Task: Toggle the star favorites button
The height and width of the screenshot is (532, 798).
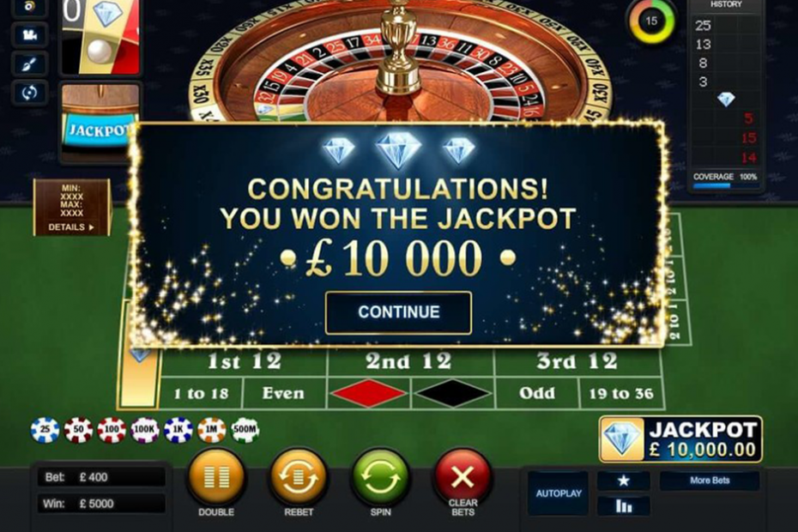Action: coord(624,481)
